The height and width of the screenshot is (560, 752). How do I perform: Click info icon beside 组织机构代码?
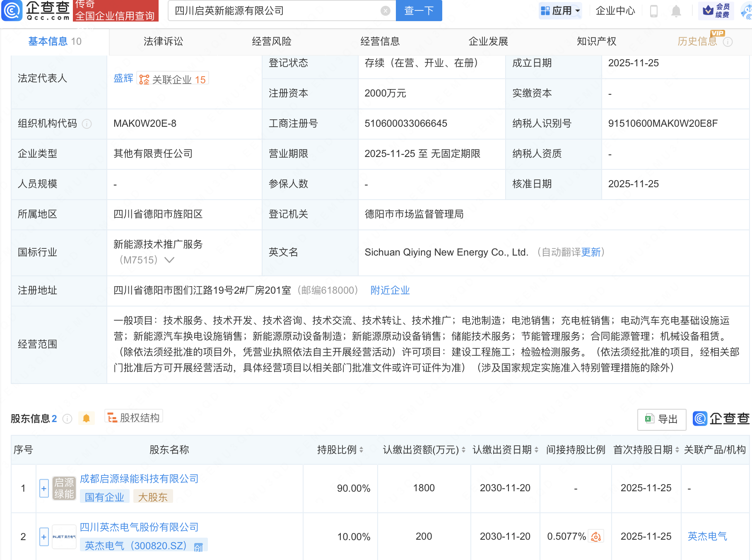[87, 124]
